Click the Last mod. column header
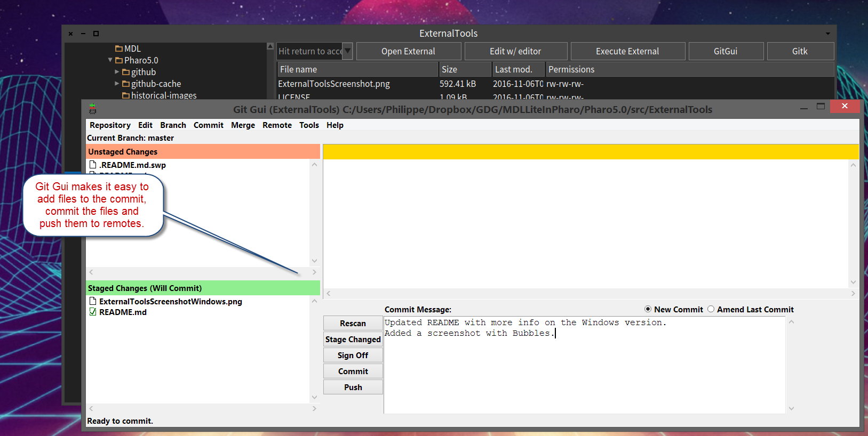868x436 pixels. tap(519, 69)
